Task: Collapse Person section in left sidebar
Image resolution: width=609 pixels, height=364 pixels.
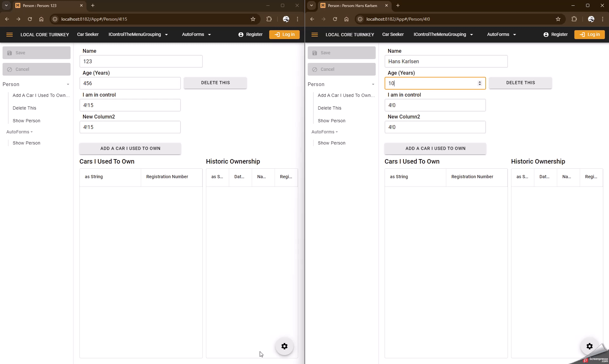Action: tap(68, 84)
